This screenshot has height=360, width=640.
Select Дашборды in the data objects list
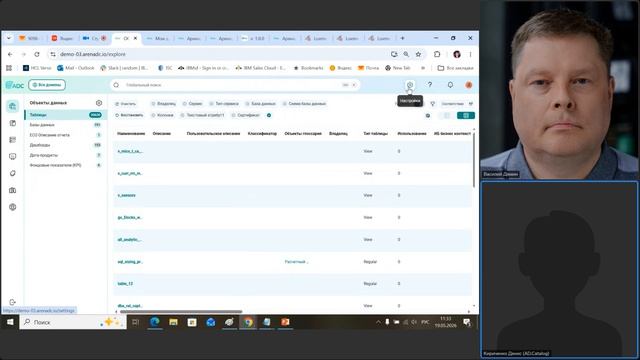click(x=65, y=145)
